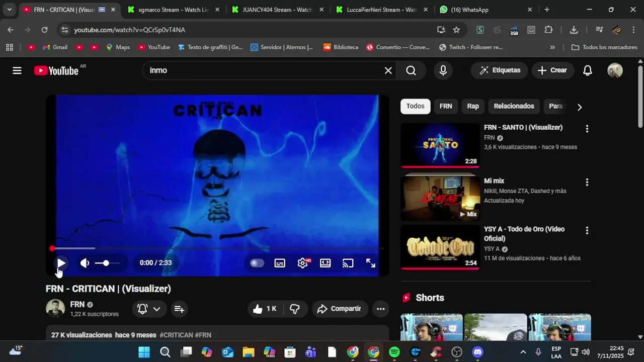Bookmark this page star icon
644x362 pixels.
point(456,30)
